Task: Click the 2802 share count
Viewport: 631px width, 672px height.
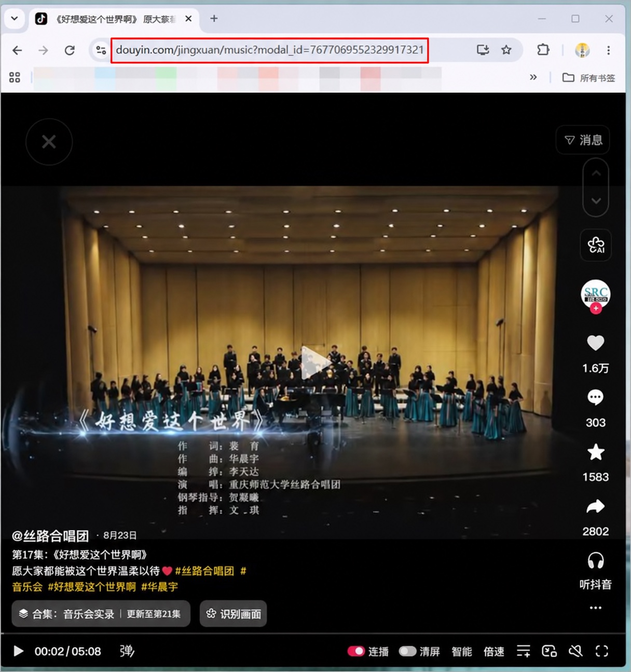Action: click(x=595, y=531)
